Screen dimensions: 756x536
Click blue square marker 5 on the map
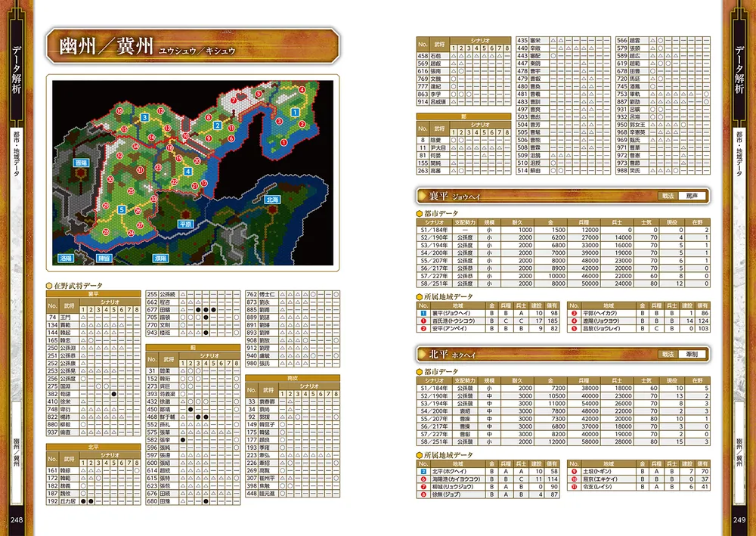122,209
